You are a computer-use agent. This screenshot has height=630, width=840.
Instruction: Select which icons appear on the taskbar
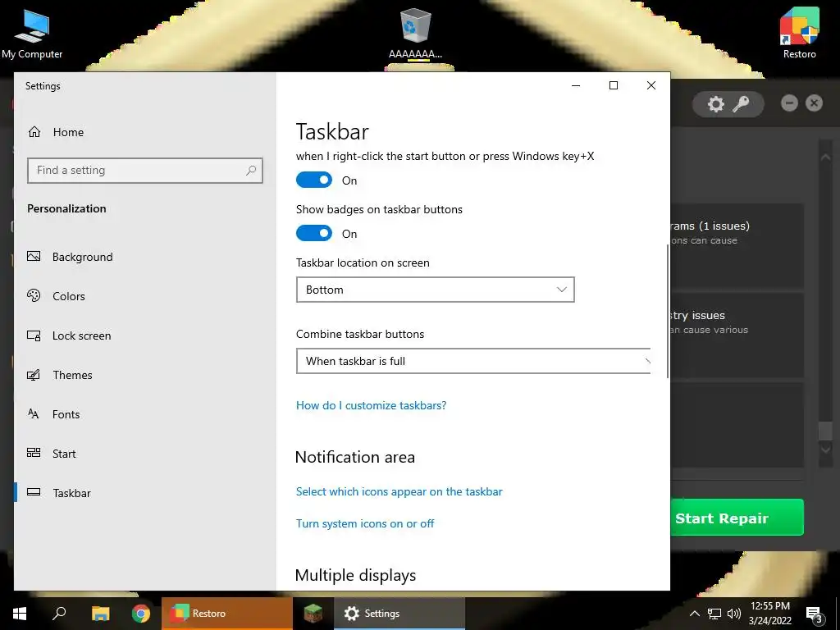399,491
